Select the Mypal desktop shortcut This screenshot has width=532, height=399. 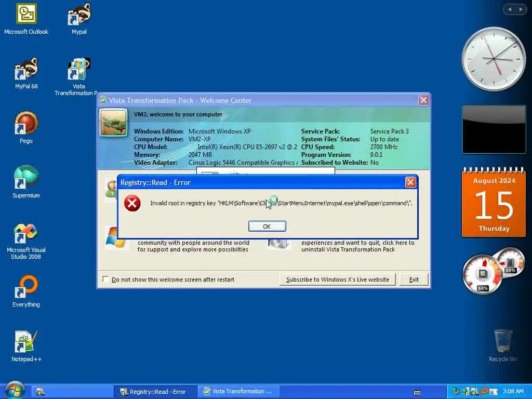pyautogui.click(x=79, y=19)
